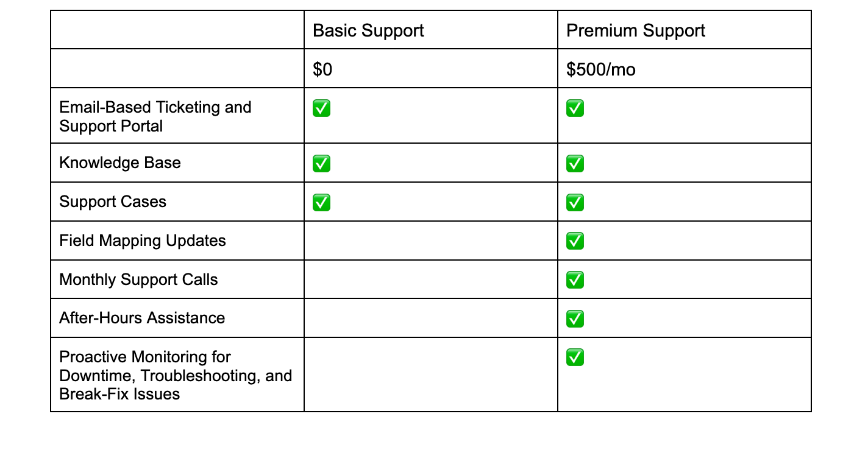This screenshot has width=868, height=464.
Task: Click Premium Support checkmark for Knowledge Base
Action: pos(575,164)
